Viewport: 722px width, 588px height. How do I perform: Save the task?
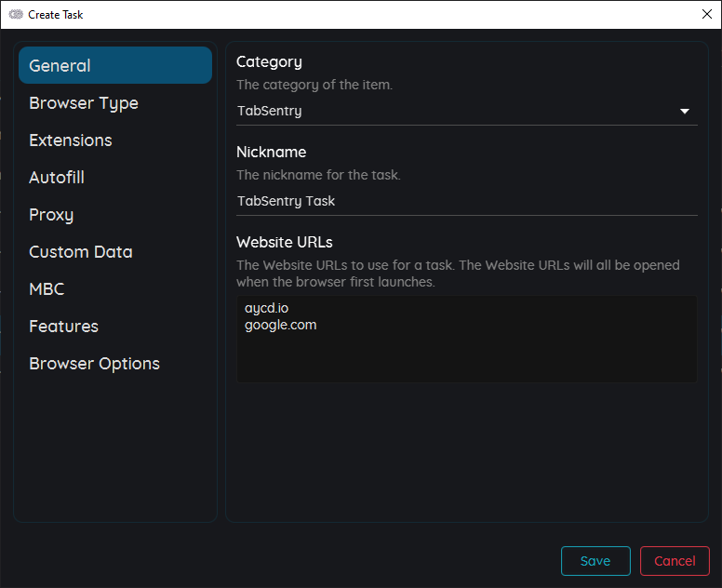click(595, 561)
